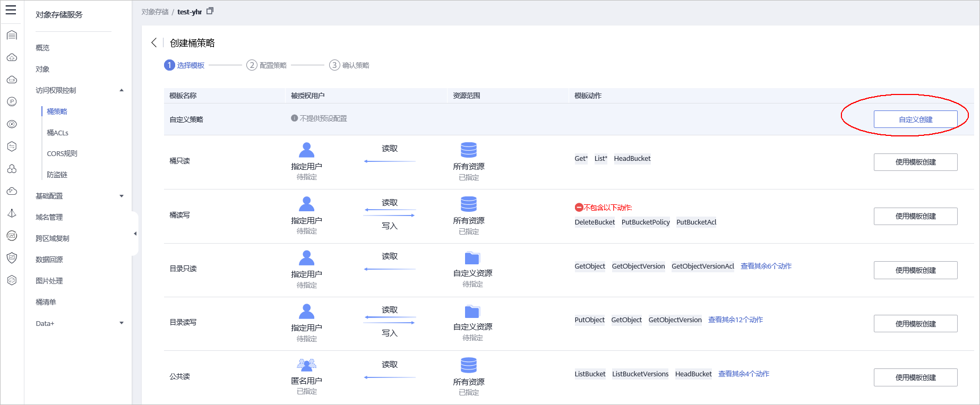
Task: Open 桶ACLs in the sidebar
Action: (x=57, y=133)
